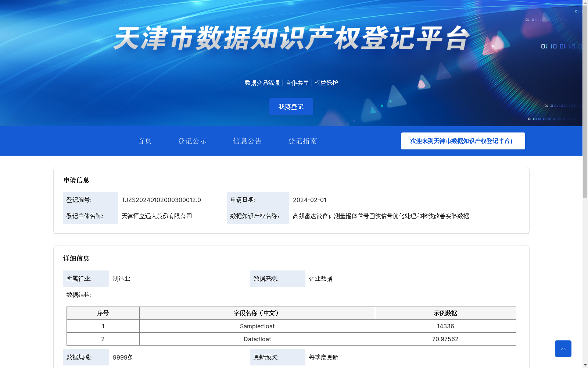This screenshot has width=588, height=368.
Task: Click the scrollbar up arrow
Action: click(x=585, y=2)
